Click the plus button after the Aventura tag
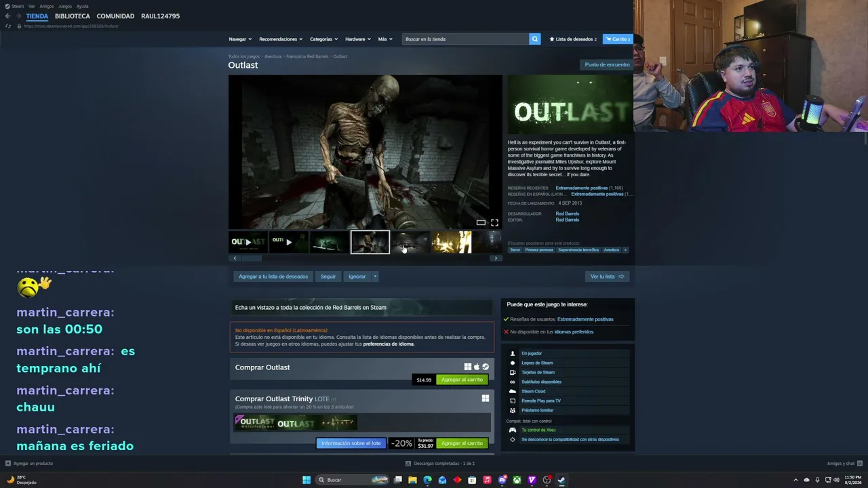The width and height of the screenshot is (868, 488). point(625,249)
